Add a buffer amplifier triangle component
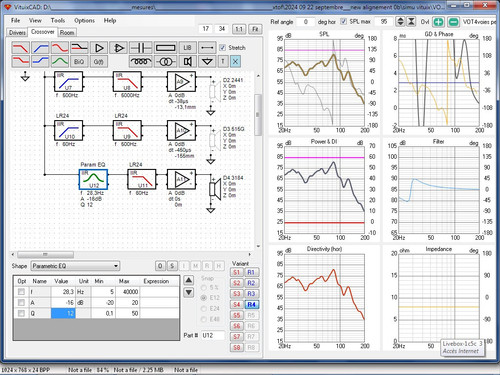This screenshot has height=375, width=500. [x=99, y=48]
